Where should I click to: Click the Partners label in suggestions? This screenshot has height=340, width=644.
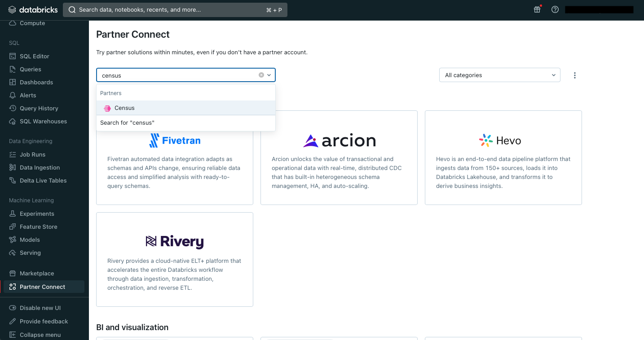tap(111, 93)
